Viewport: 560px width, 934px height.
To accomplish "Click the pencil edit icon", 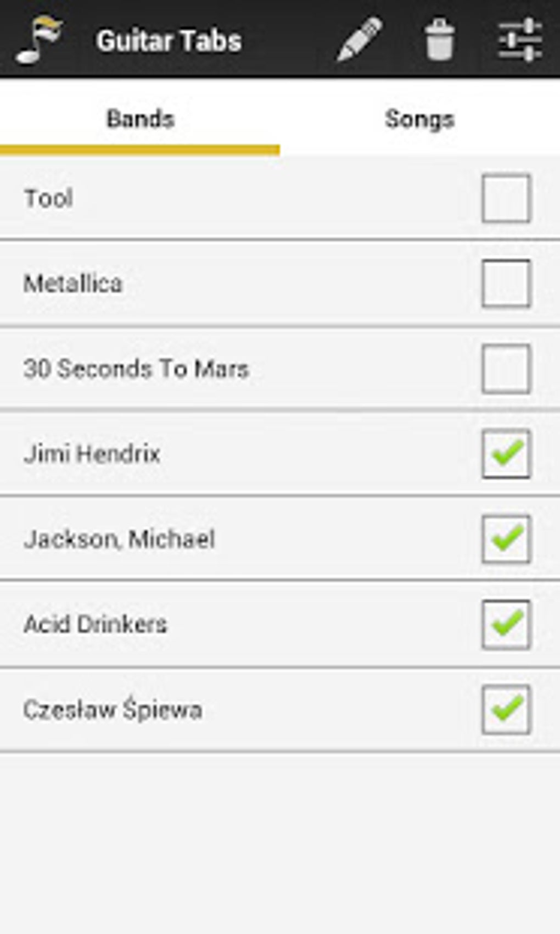I will point(359,40).
